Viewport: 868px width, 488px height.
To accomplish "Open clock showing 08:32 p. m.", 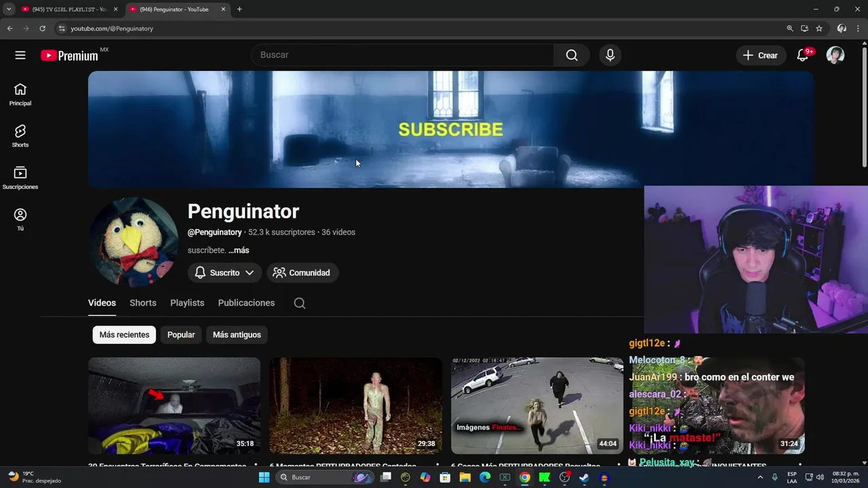I will pyautogui.click(x=846, y=477).
